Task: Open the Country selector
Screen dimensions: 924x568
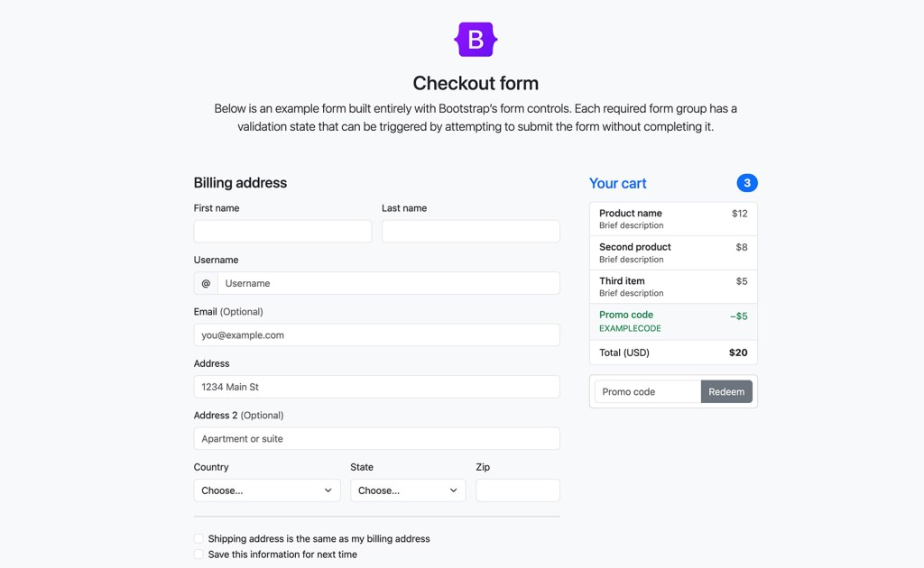Action: click(x=266, y=490)
